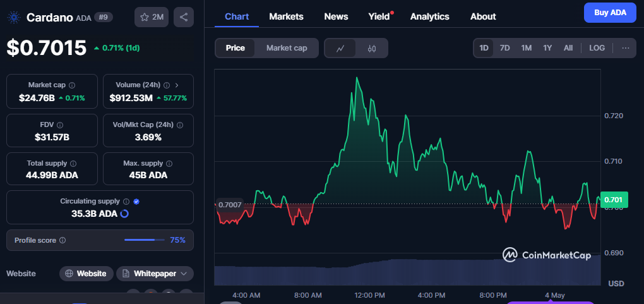644x304 pixels.
Task: Click the 75% profile score value
Action: [x=177, y=240]
